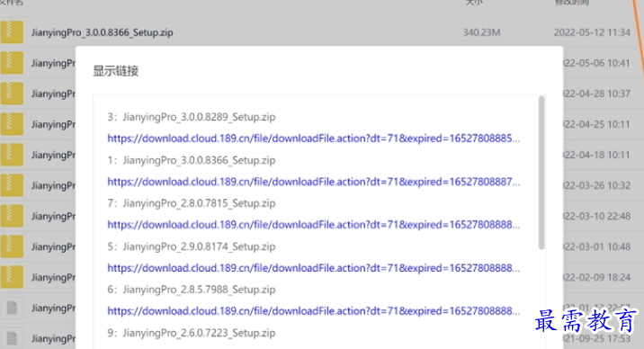Select entry 1: JianyingPro_3.0.0.8366_Setup.zip text
Viewport: 644px width, 349px height.
[192, 160]
